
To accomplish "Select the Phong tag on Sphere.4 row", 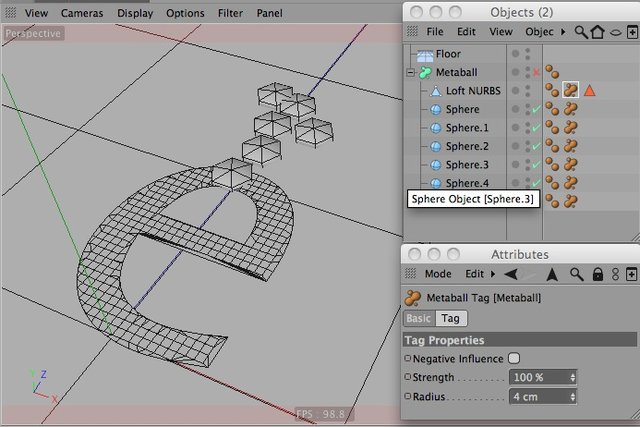I will click(x=552, y=182).
